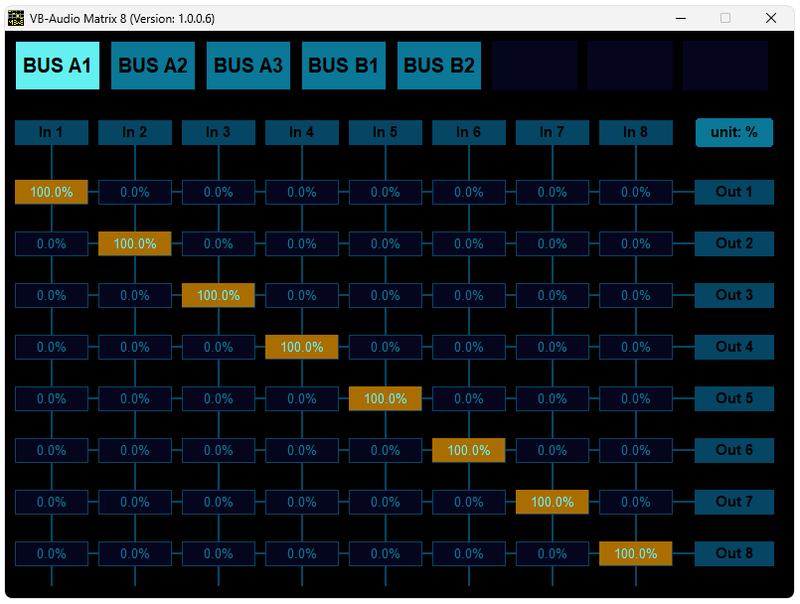The image size is (800, 604).
Task: Select the In 3 input label
Action: (x=218, y=133)
